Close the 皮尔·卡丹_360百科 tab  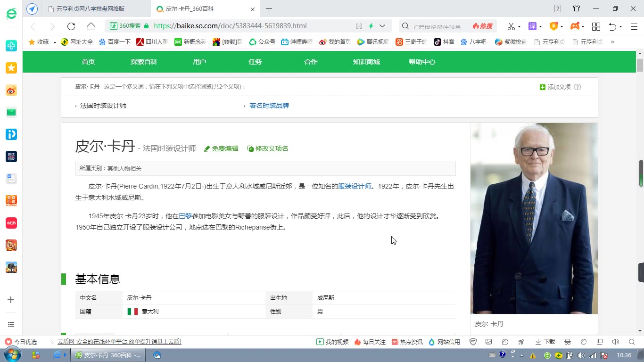(x=252, y=9)
